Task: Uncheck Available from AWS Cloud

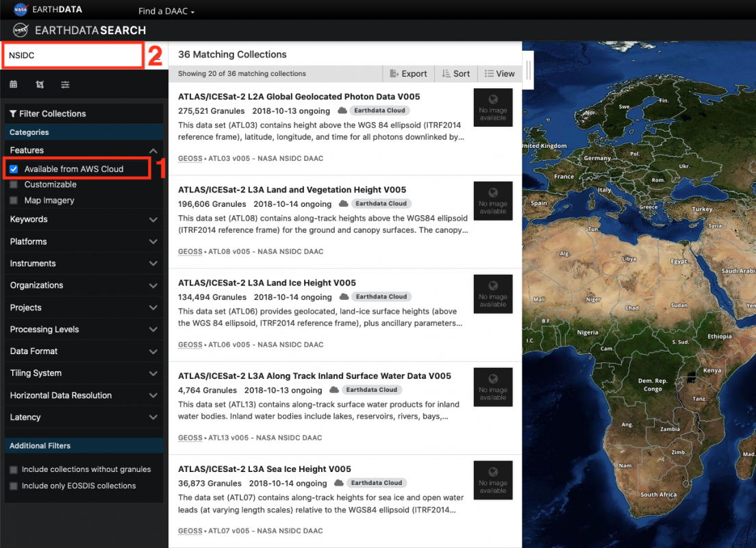Action: click(14, 169)
